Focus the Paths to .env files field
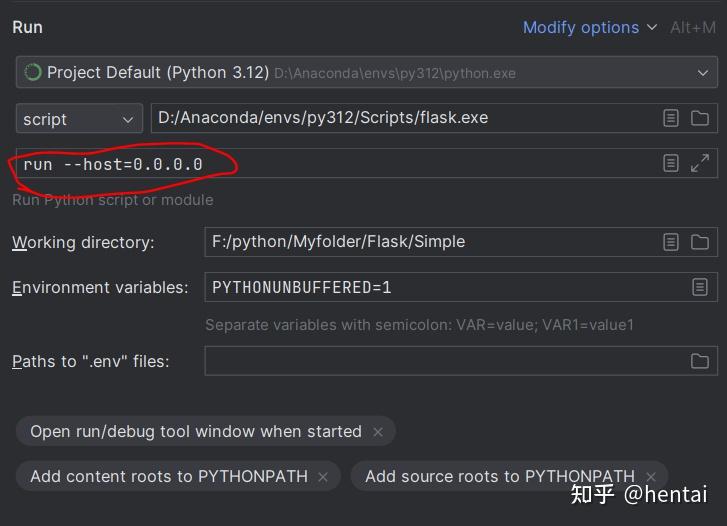 (x=440, y=361)
